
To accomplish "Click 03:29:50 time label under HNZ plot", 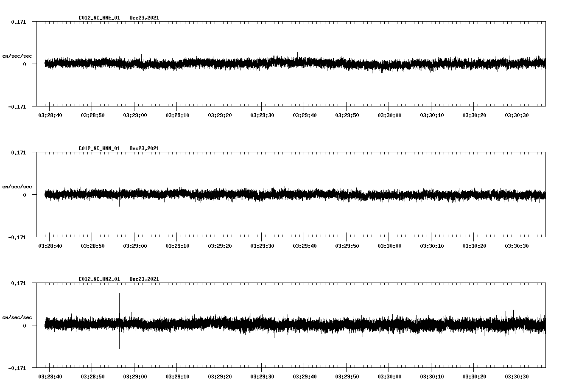I will [347, 376].
